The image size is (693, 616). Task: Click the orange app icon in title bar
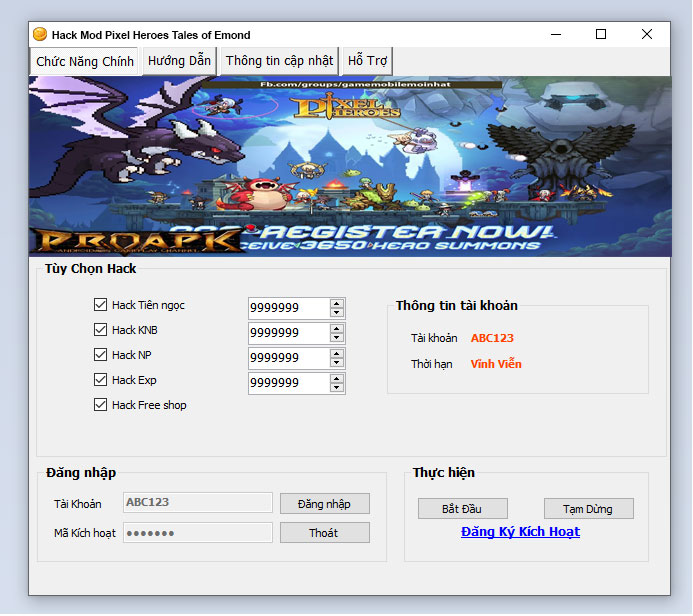tap(40, 34)
